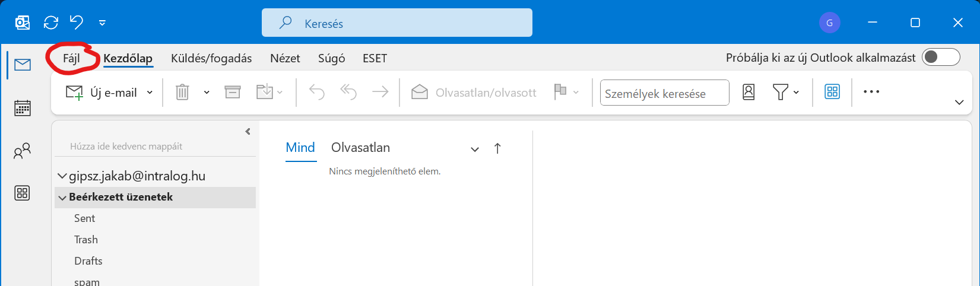
Task: Open the Új e-mail dropdown arrow
Action: click(x=150, y=93)
